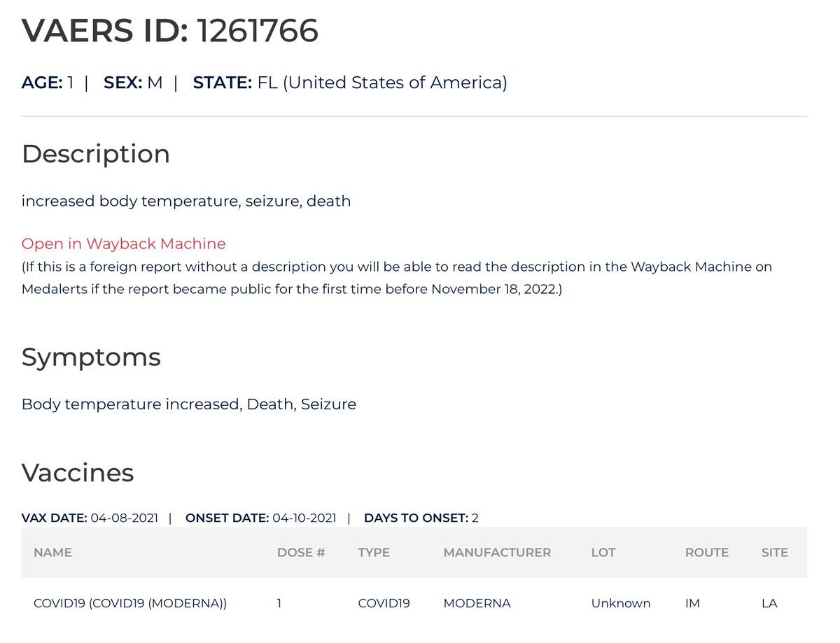840x643 pixels.
Task: Click the NAME column header
Action: click(x=52, y=552)
